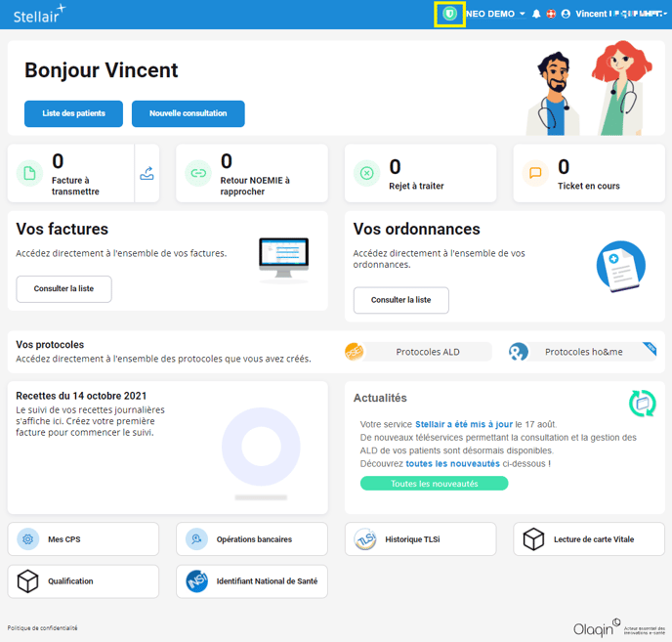Click the transmit invoices upload icon

point(147,174)
